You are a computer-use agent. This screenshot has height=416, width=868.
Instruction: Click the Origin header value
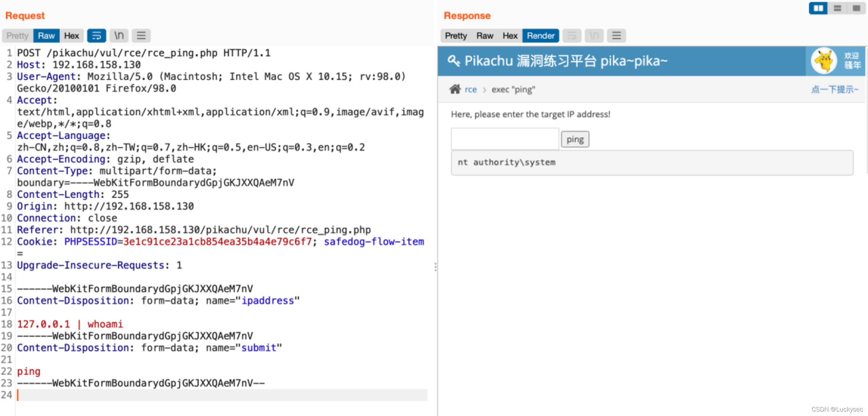click(129, 206)
